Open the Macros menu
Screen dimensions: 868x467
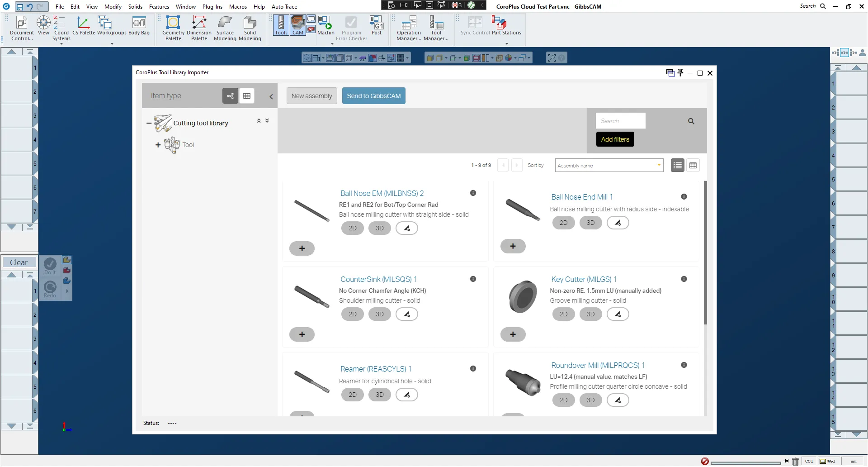[x=238, y=7]
